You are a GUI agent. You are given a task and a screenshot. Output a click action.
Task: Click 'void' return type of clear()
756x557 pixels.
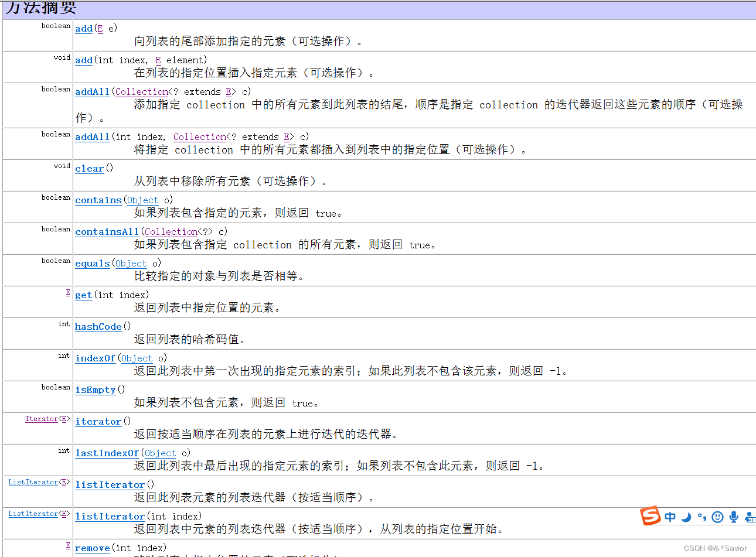coord(62,166)
